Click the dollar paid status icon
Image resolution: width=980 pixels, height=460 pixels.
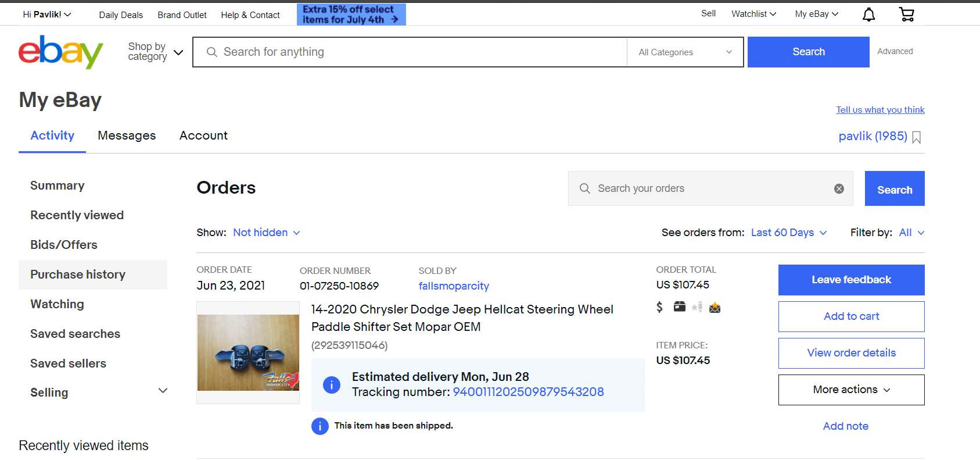(x=659, y=307)
